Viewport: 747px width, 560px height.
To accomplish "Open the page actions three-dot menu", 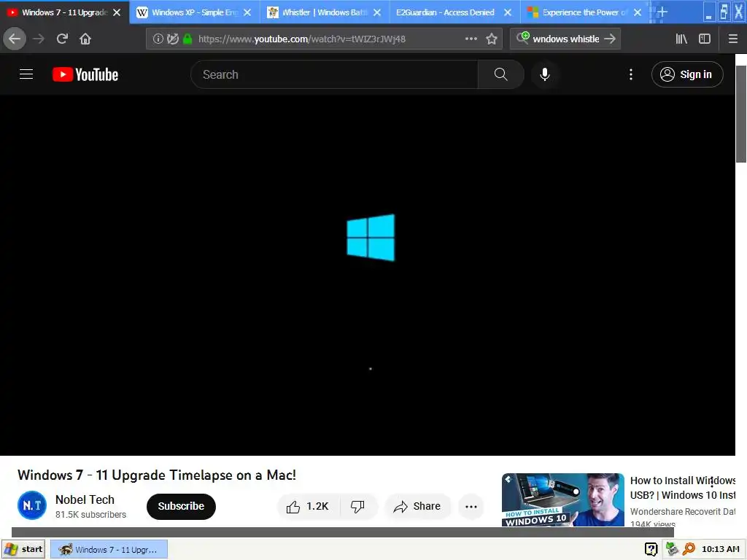I will click(x=471, y=39).
